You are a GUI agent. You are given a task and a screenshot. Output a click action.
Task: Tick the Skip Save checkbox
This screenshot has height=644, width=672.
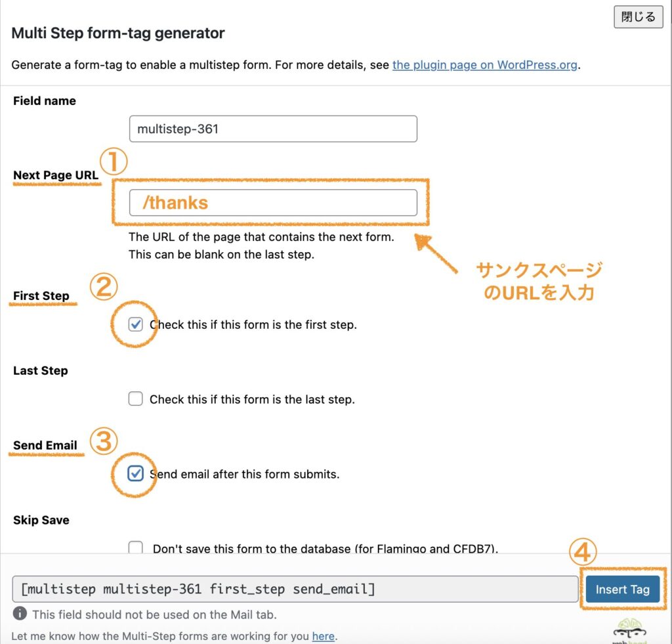point(135,547)
